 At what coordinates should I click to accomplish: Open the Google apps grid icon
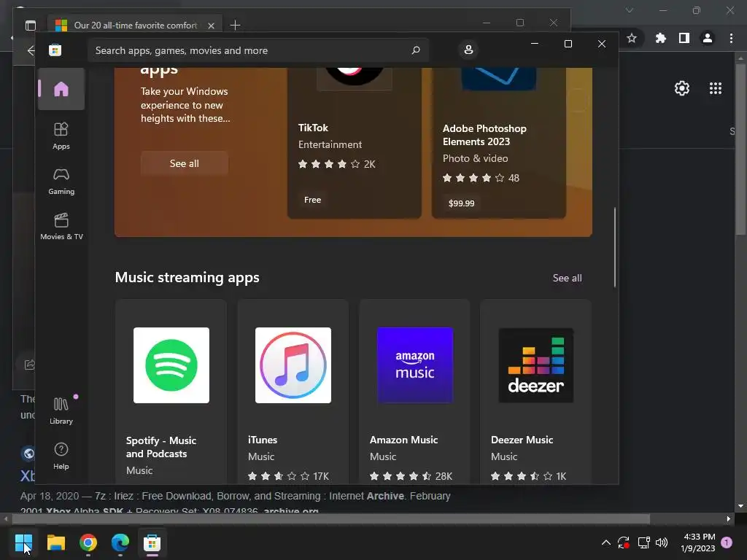716,88
